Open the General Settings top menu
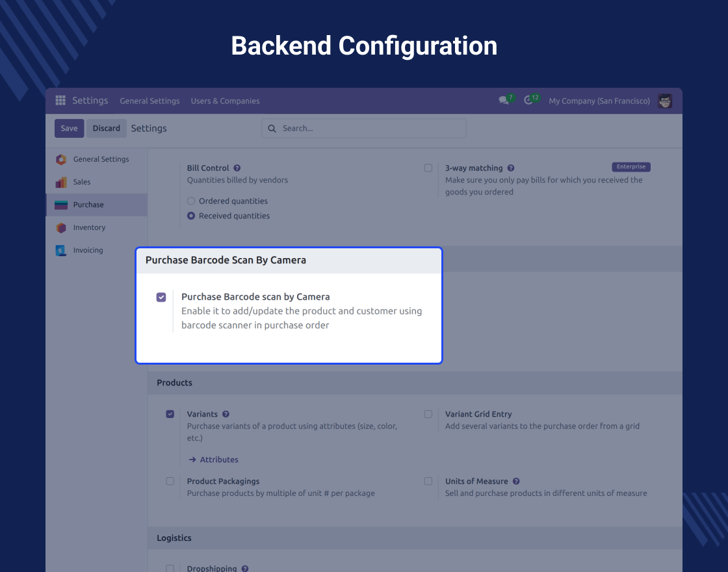Image resolution: width=728 pixels, height=572 pixels. click(149, 101)
